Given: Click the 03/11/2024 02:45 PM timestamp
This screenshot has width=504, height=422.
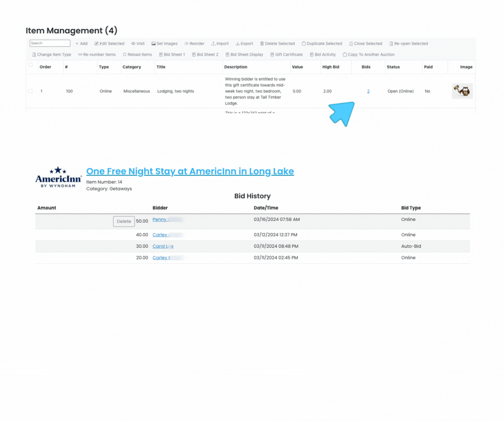Looking at the screenshot, I should [x=276, y=258].
